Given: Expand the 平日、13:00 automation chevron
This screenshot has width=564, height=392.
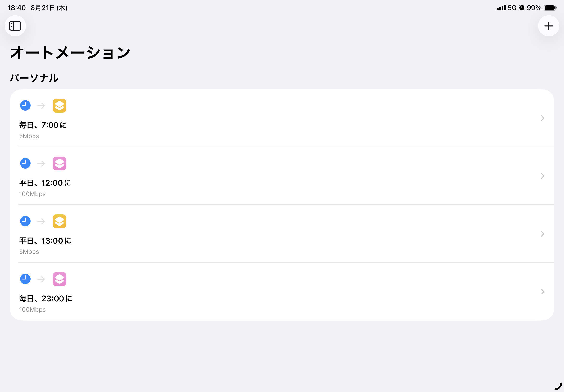Looking at the screenshot, I should 542,234.
